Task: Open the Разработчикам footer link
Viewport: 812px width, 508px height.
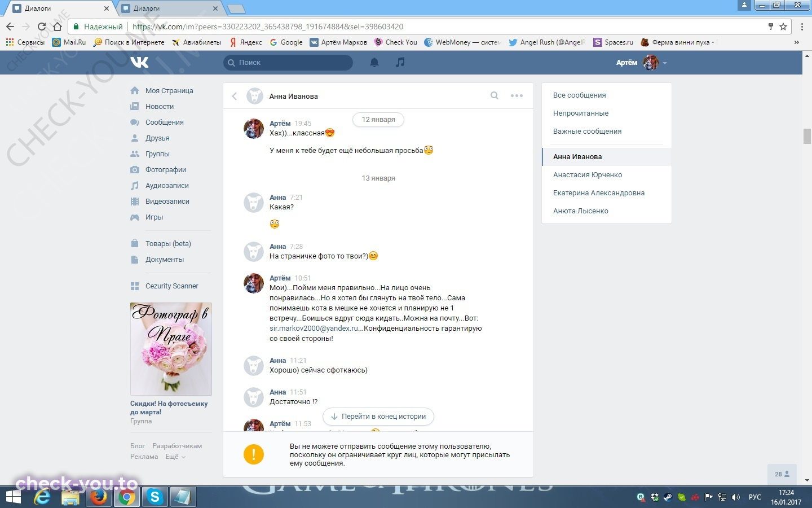Action: pos(177,446)
